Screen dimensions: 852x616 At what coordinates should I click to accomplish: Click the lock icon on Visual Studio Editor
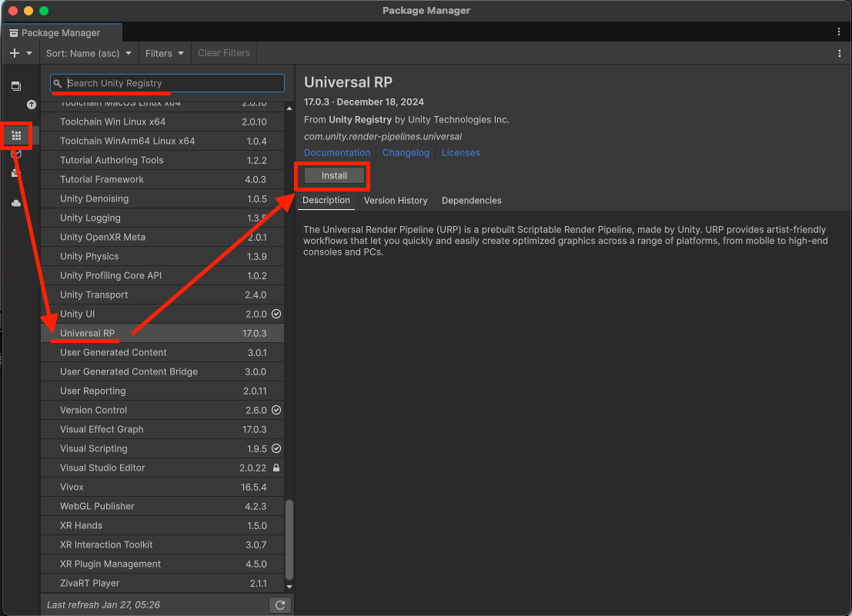pyautogui.click(x=276, y=468)
